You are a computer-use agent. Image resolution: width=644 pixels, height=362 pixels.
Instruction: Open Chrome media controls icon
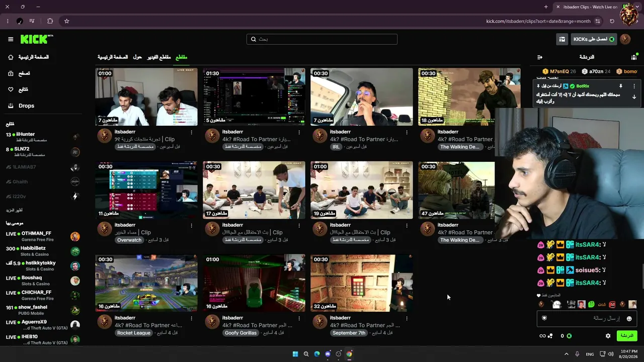click(x=32, y=21)
